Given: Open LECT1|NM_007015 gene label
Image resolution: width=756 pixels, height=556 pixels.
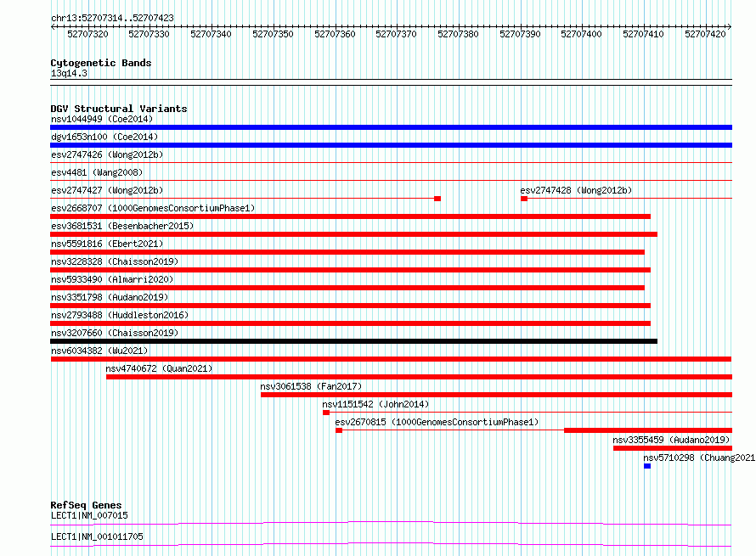Looking at the screenshot, I should point(89,515).
